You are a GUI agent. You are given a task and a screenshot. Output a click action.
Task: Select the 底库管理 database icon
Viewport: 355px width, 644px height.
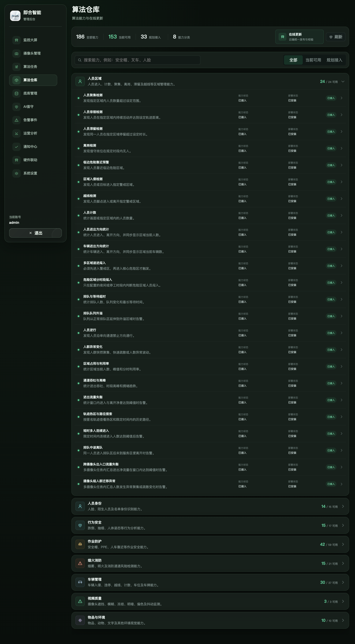coord(17,93)
